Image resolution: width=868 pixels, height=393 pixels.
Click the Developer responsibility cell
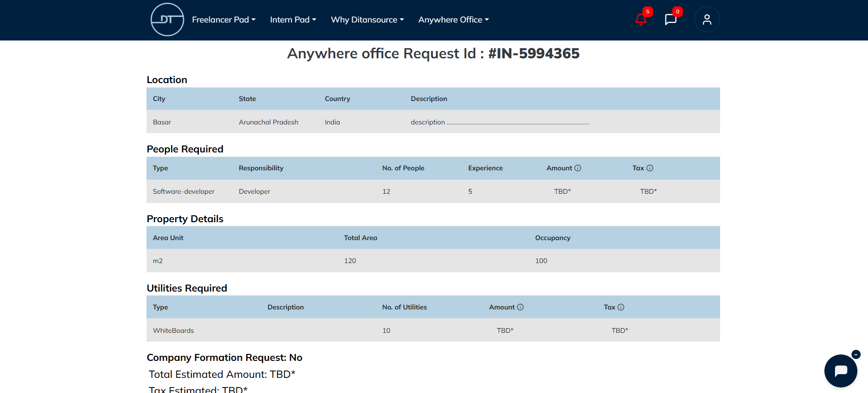click(254, 191)
